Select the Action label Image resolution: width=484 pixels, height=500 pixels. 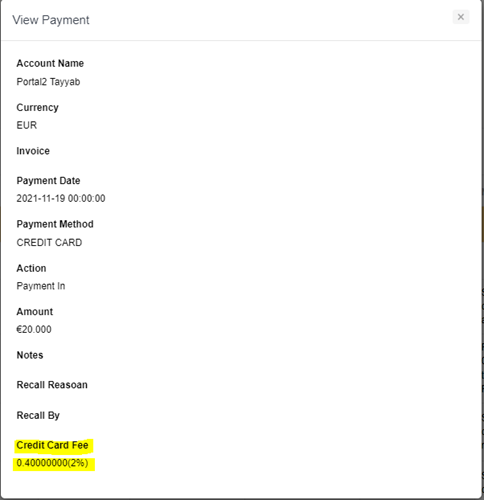pos(31,268)
